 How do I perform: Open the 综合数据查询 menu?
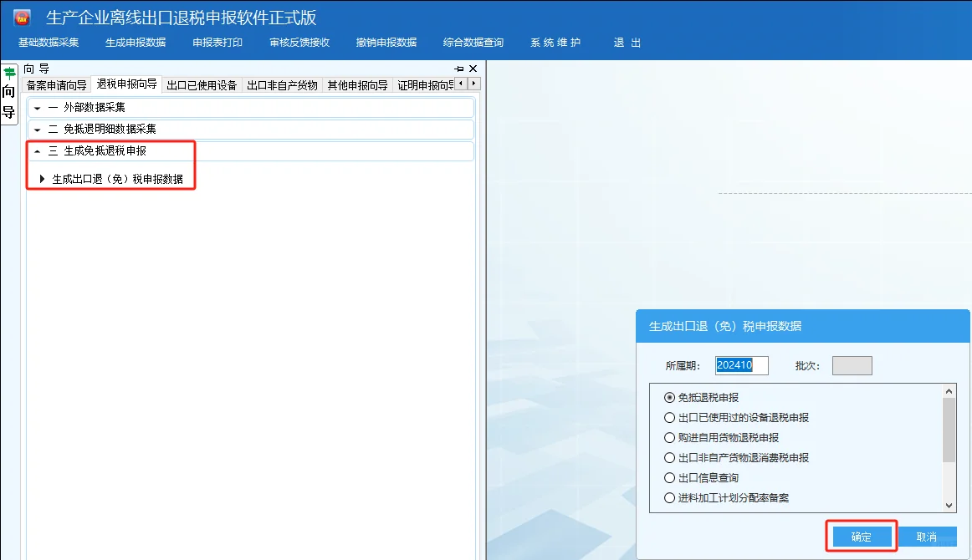(x=474, y=41)
